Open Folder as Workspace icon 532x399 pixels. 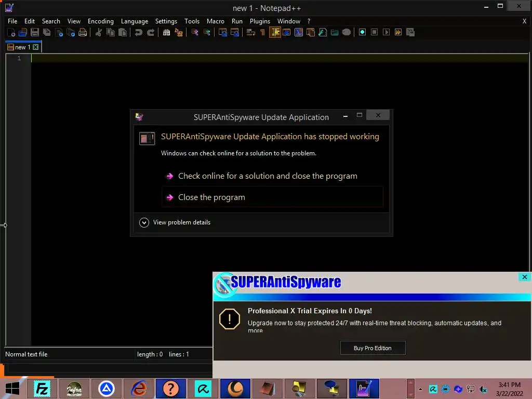(335, 33)
